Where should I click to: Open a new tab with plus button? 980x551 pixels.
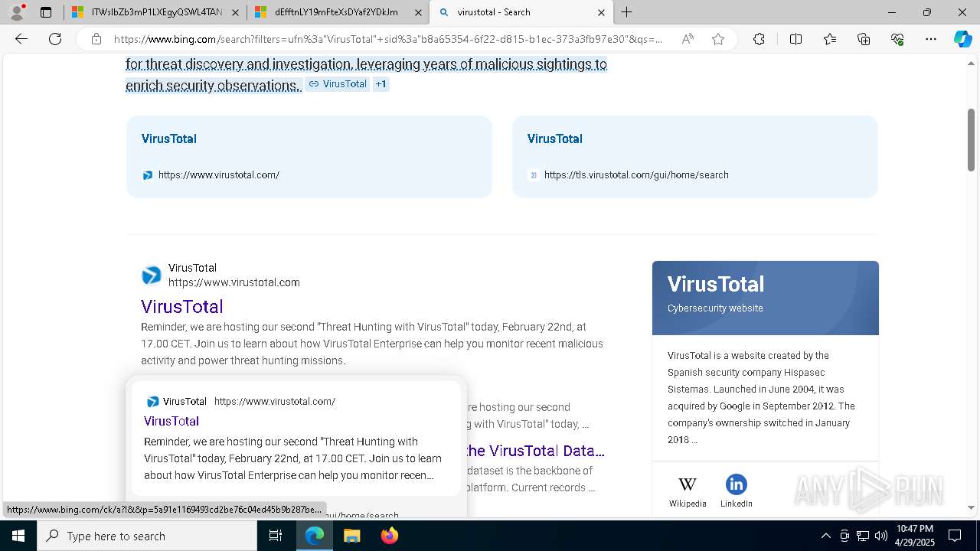tap(627, 12)
